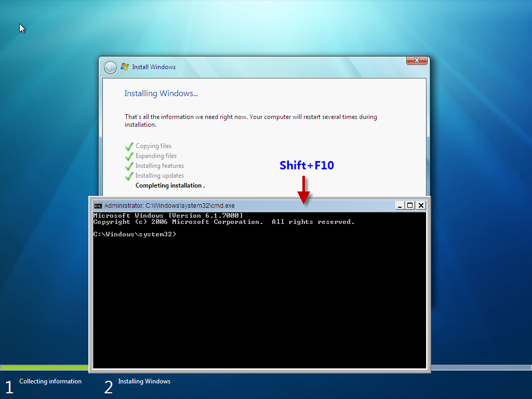Viewport: 532px width, 399px height.
Task: Click the 'Expanding files' step text
Action: (x=156, y=156)
